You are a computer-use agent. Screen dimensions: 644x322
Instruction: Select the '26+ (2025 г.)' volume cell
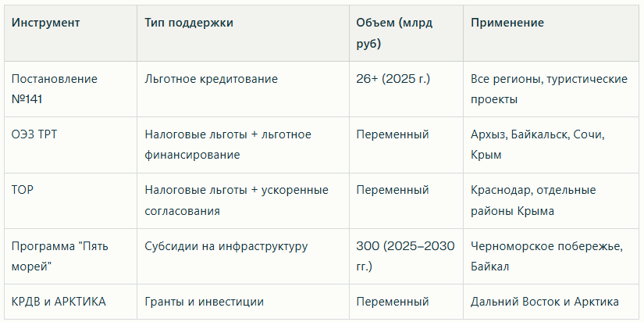tap(393, 79)
